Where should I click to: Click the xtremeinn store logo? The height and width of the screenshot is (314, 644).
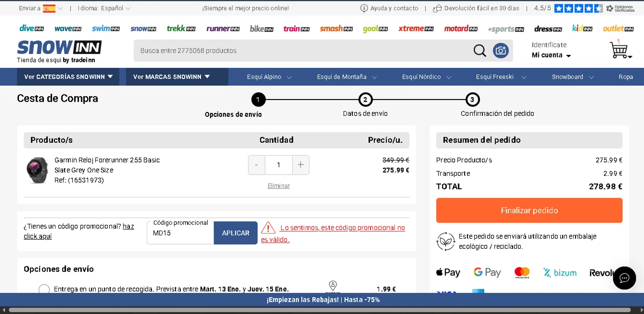(x=416, y=29)
